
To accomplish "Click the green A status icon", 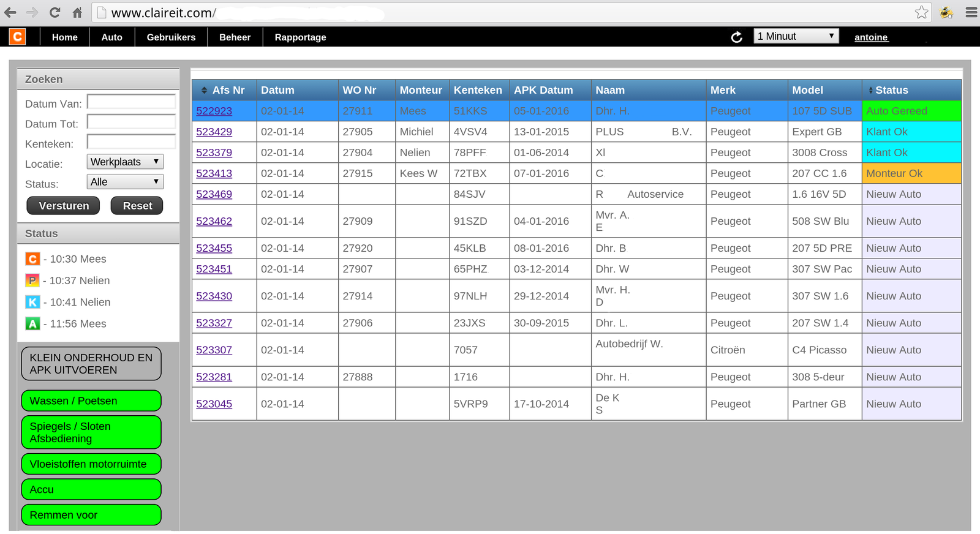I will tap(32, 324).
